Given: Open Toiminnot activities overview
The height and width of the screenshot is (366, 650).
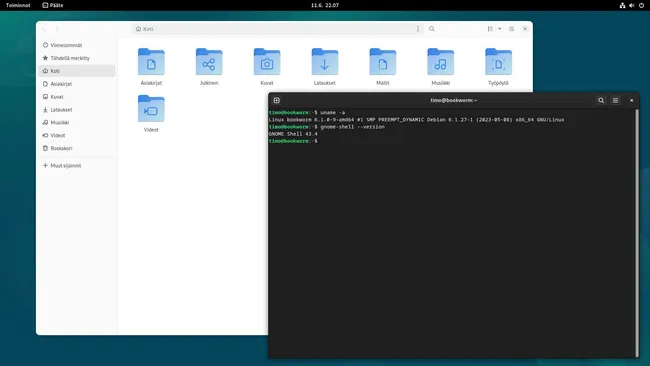Looking at the screenshot, I should pos(18,5).
